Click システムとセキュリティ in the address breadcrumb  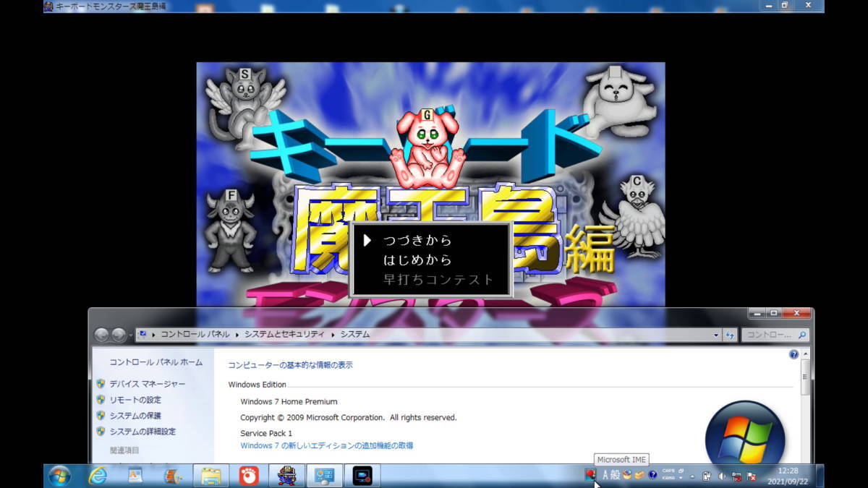click(286, 335)
